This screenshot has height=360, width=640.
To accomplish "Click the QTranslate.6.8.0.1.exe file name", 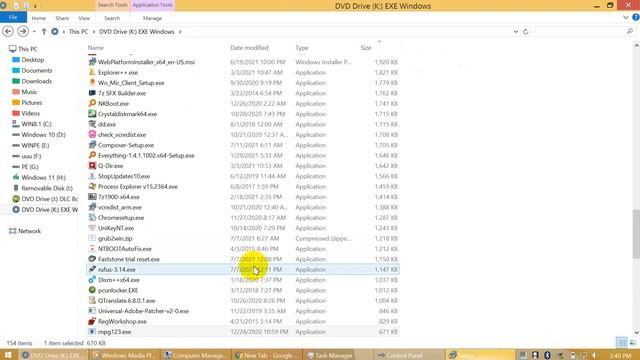I will (127, 301).
